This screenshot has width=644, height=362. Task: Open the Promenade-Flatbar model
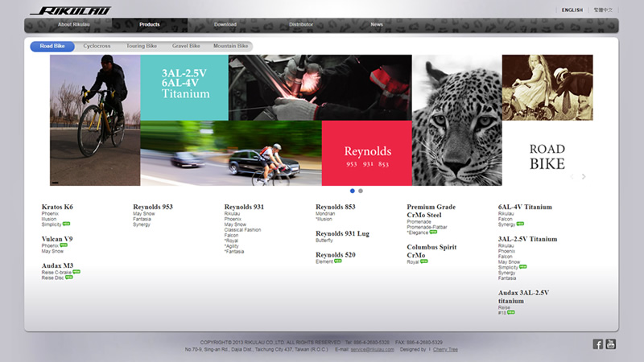[x=427, y=227]
